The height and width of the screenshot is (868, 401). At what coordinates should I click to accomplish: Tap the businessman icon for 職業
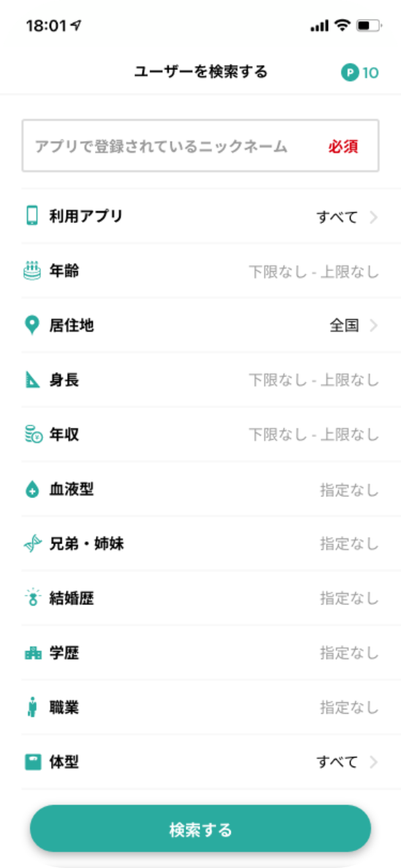click(x=33, y=707)
